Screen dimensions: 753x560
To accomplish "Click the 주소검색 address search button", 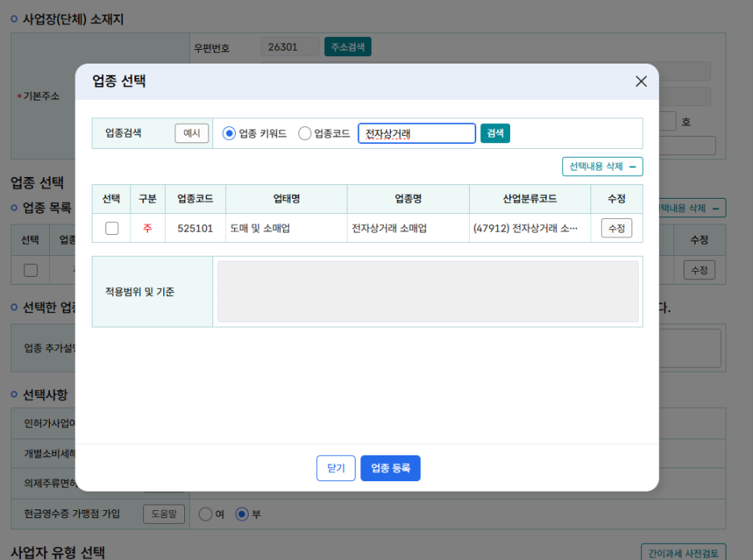I will click(348, 47).
